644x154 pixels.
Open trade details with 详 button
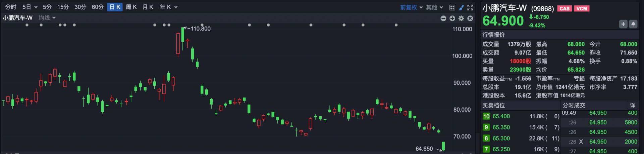pos(632,105)
